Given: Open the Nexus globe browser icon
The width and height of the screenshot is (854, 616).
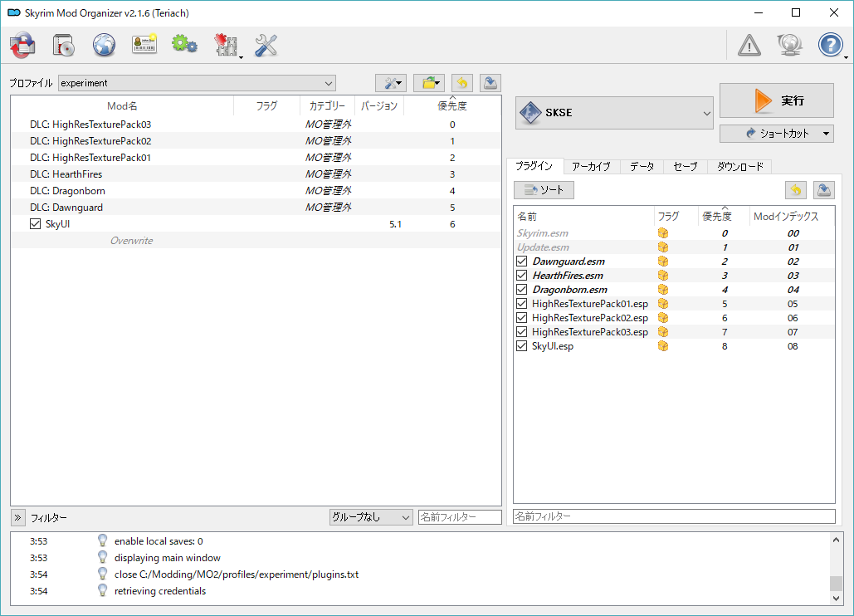Looking at the screenshot, I should (x=104, y=45).
